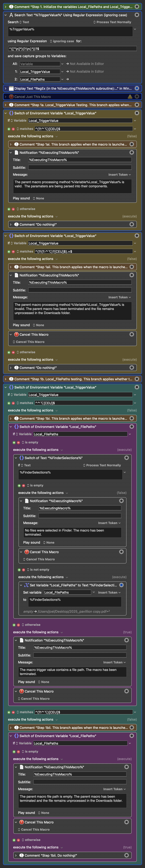Open gear menu of Step 1b Local_FilePaths comment
Viewport: 145px width, 868px height.
point(137,379)
